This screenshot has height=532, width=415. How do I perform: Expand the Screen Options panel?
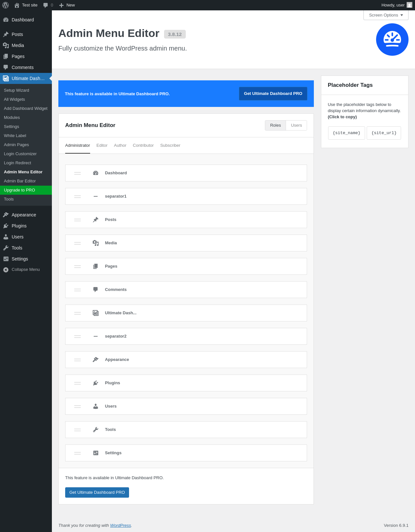point(386,15)
